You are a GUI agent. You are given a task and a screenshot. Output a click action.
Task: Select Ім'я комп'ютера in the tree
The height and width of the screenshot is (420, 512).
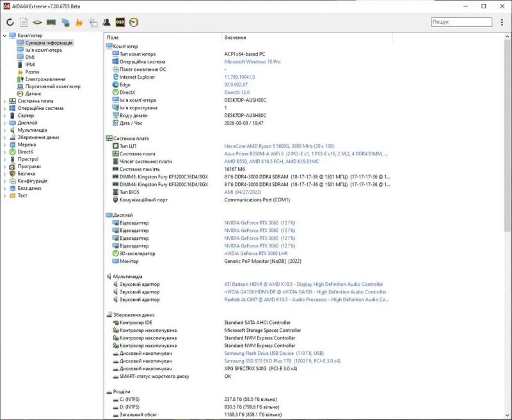(44, 50)
